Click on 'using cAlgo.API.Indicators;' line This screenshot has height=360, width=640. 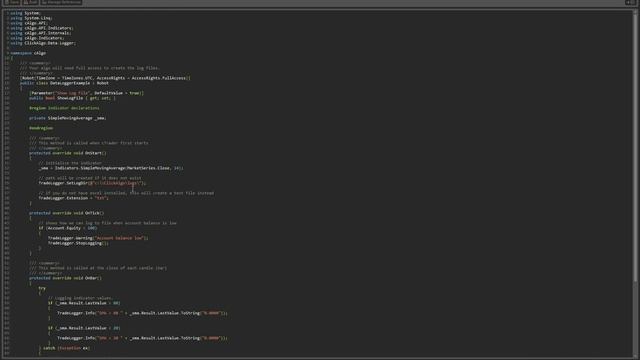42,28
